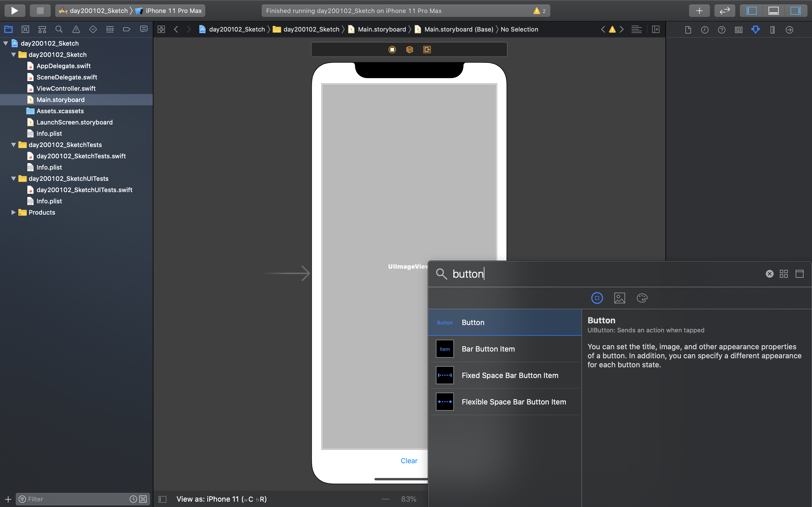Toggle the inspectors panel visibility
The image size is (812, 507).
click(x=796, y=11)
